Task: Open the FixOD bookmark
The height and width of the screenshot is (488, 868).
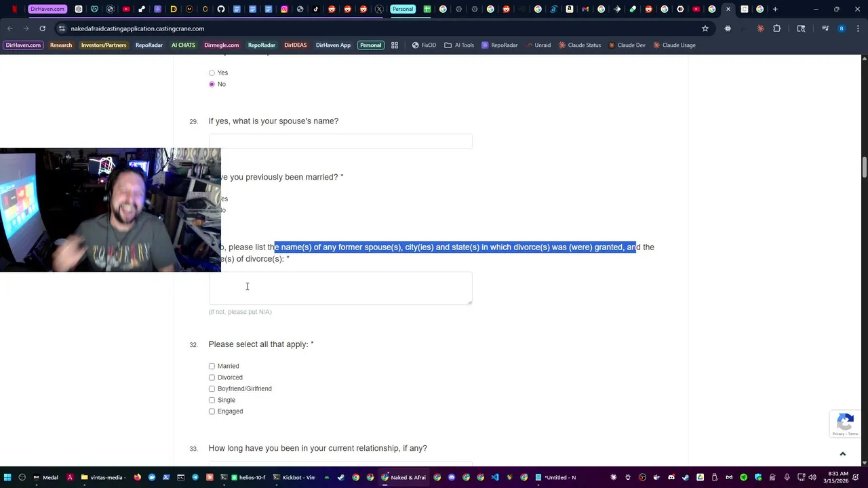Action: (424, 45)
